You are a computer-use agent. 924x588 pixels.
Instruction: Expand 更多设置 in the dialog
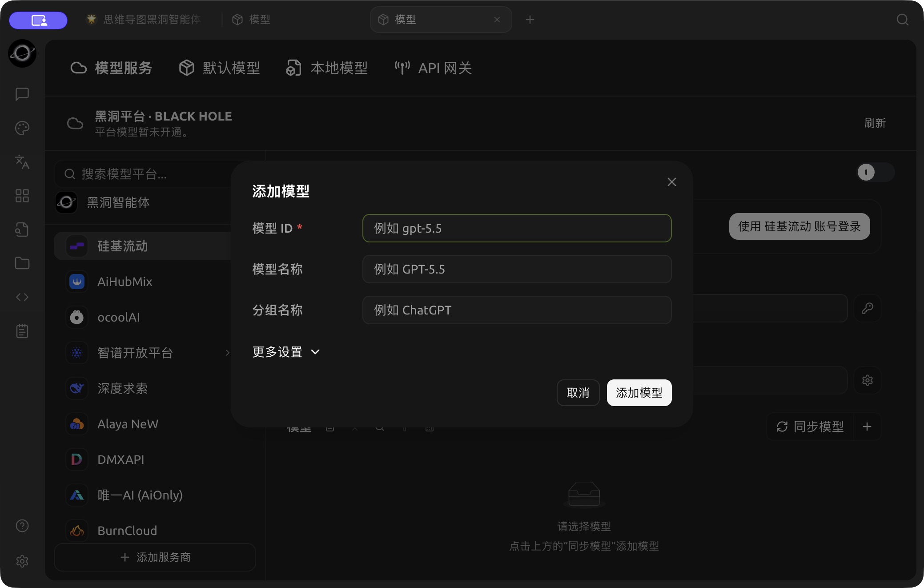coord(286,352)
